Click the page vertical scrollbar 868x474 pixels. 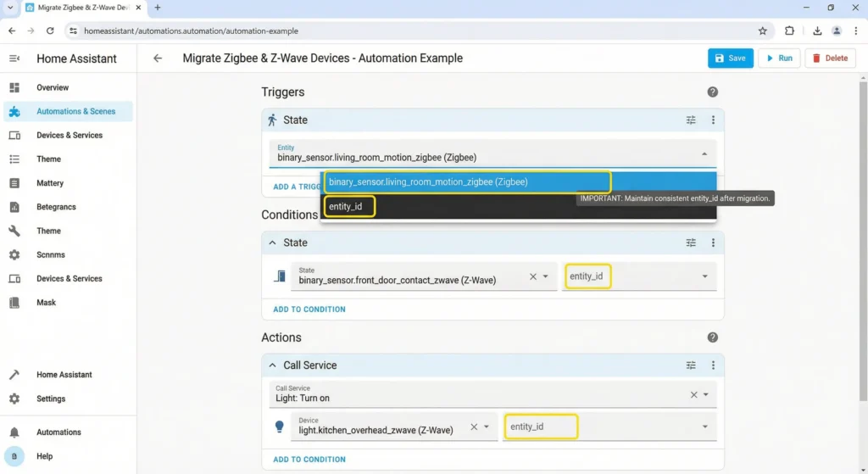pos(863,241)
